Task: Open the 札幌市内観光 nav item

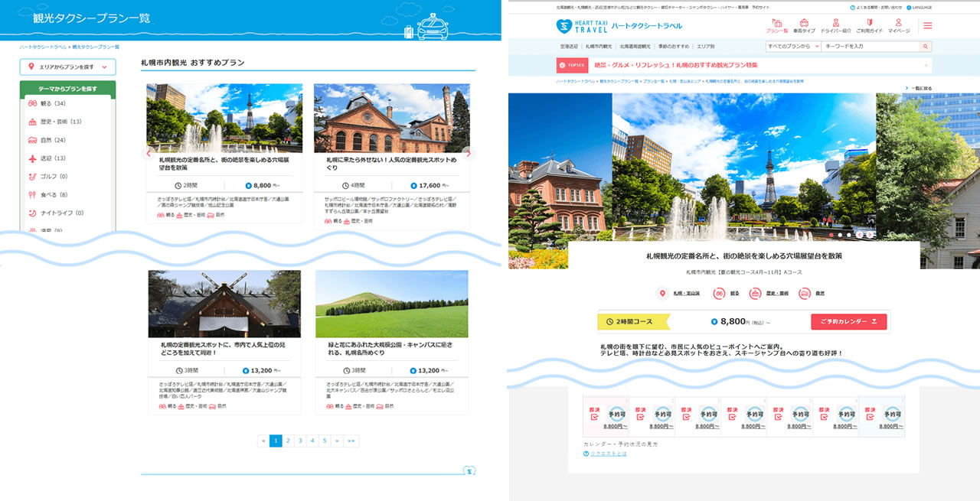Action: (599, 47)
